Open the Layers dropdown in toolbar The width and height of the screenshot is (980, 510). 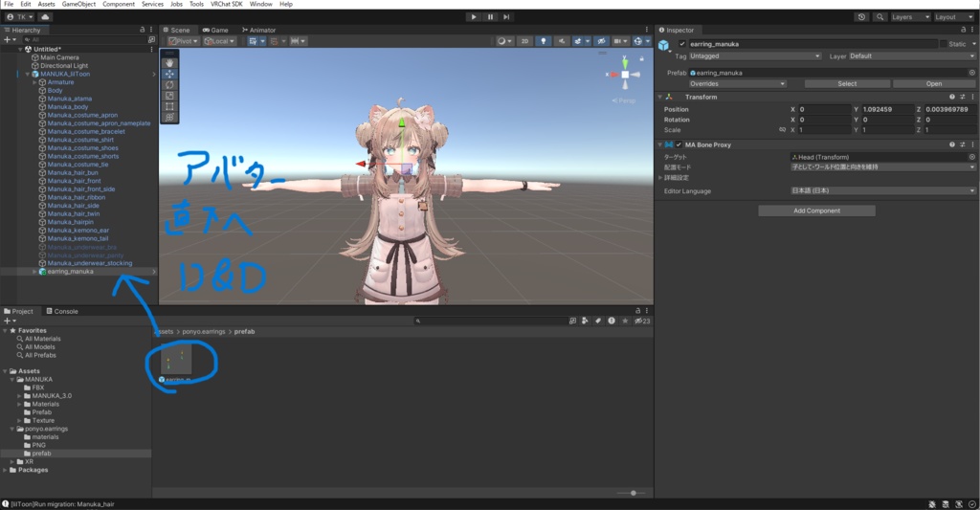point(910,17)
